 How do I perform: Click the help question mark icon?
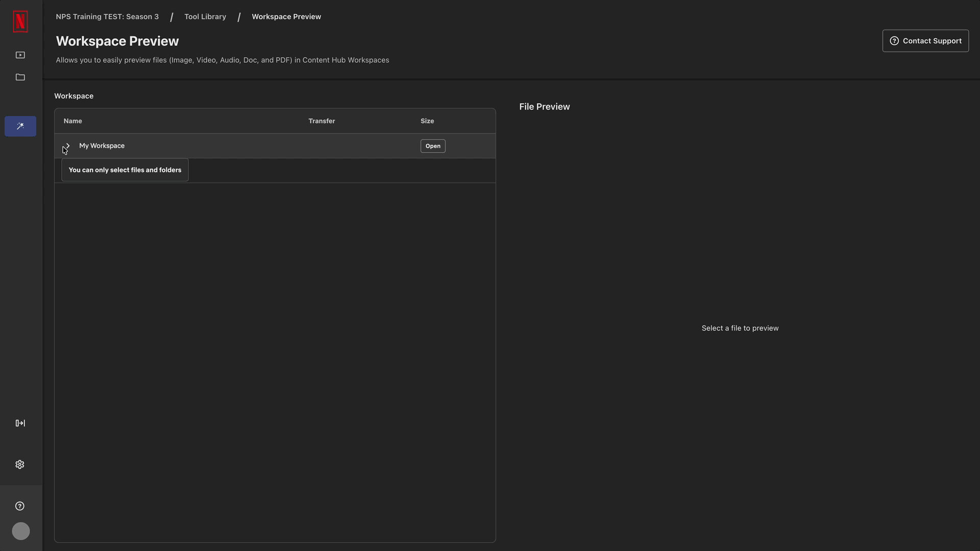click(x=20, y=506)
